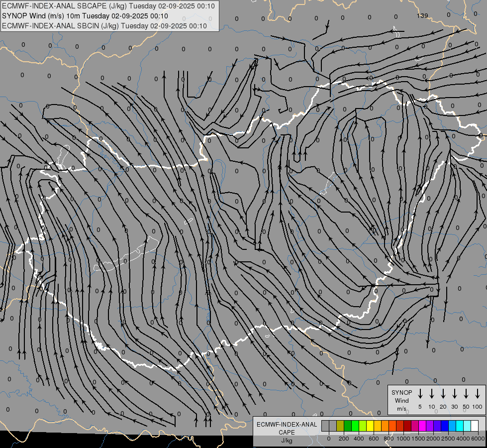This screenshot has height=448, width=487.
Task: Choose the lime yellow-green CAPE swatch
Action: 363,426
